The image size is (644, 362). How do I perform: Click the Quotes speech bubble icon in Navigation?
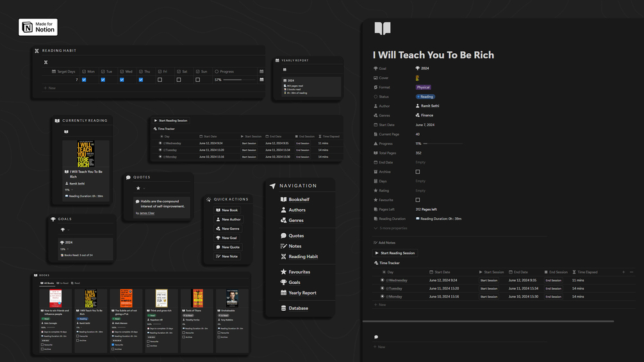point(283,236)
